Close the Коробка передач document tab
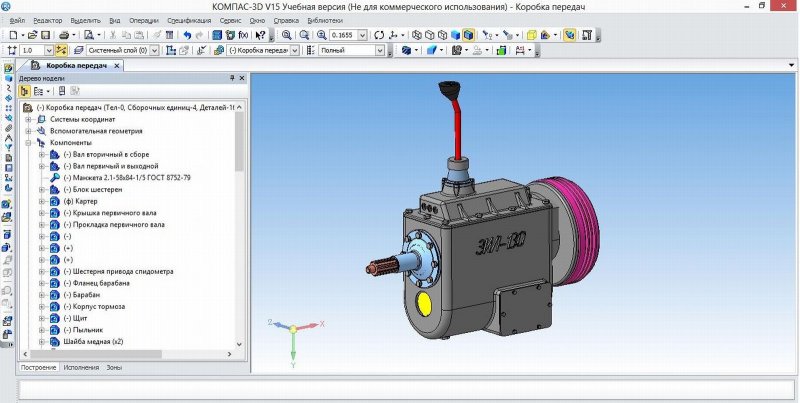Screen dimensions: 800x403 click(117, 66)
